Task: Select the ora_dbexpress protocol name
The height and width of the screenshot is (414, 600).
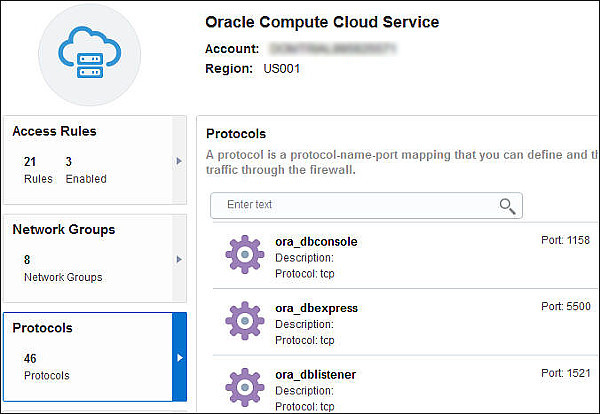Action: coord(316,308)
